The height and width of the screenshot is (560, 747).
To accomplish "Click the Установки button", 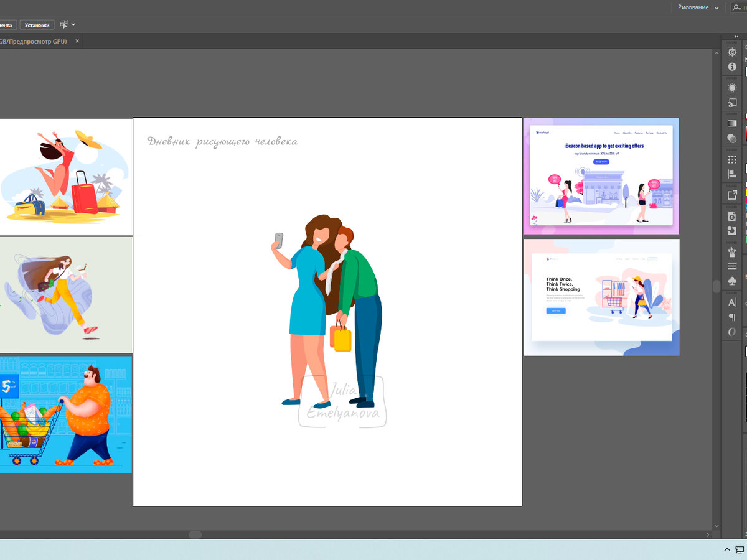I will click(37, 24).
